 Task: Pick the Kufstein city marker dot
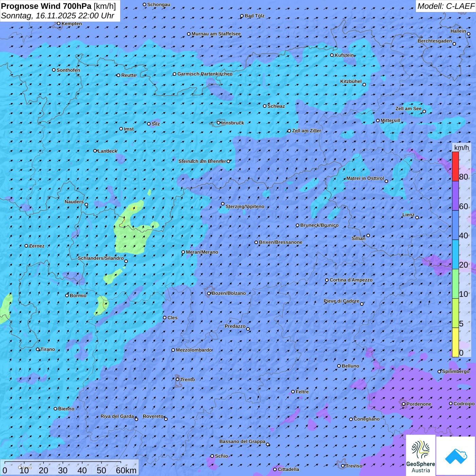coord(332,55)
